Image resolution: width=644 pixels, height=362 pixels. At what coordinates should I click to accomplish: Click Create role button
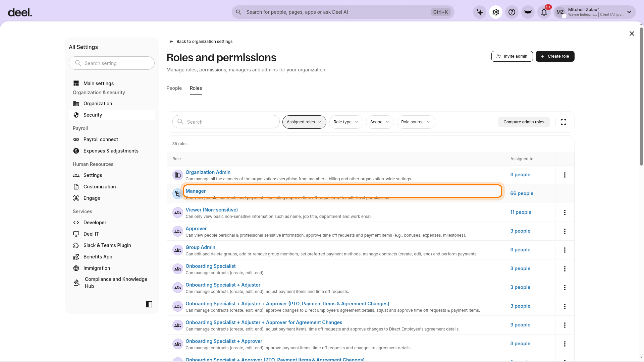coord(555,56)
